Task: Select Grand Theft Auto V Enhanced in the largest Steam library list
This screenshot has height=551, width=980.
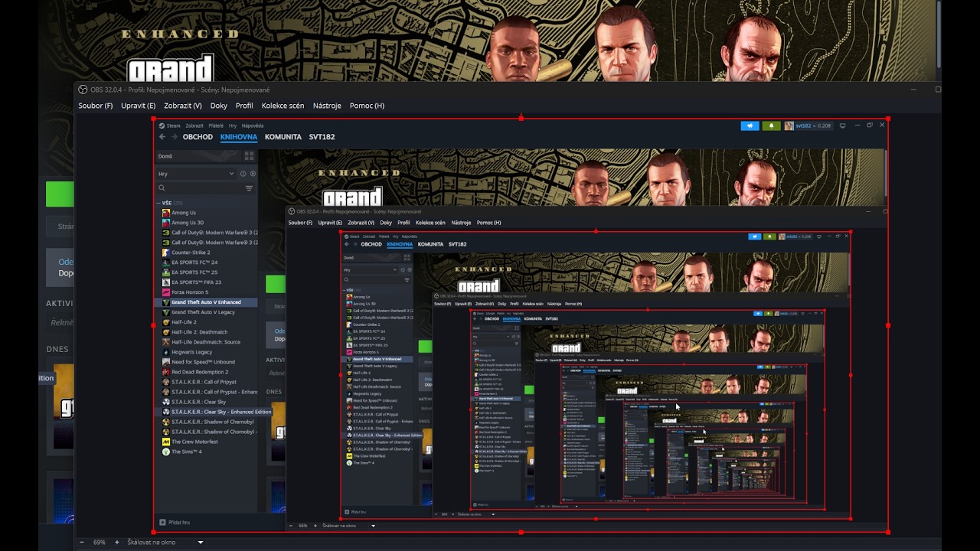Action: (206, 302)
